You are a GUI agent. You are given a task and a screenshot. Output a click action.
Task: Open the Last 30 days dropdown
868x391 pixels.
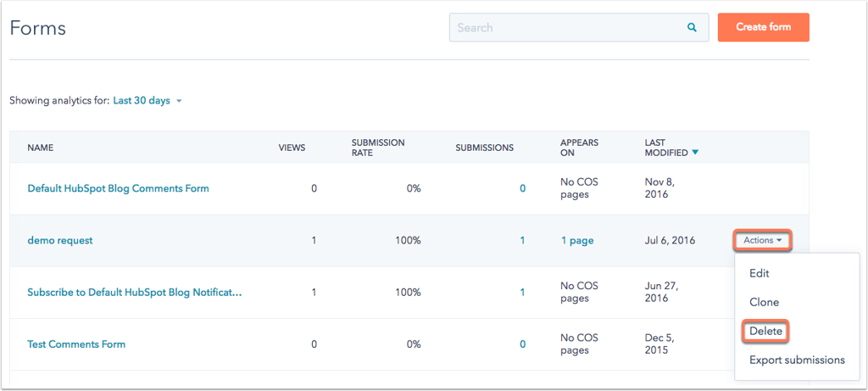point(147,101)
